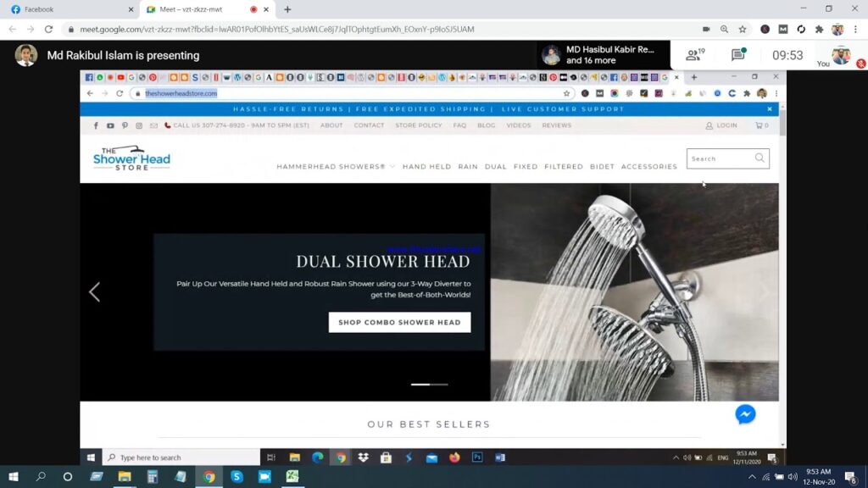Open the Messenger chat bubble
Screen dimensions: 868x488
[x=745, y=414]
